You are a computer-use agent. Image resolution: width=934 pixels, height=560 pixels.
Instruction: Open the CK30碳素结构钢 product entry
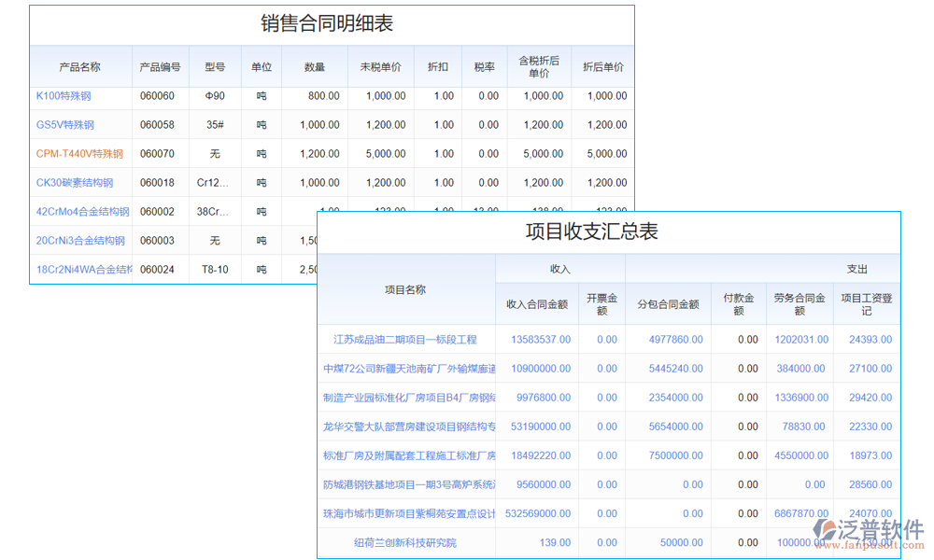(x=75, y=183)
